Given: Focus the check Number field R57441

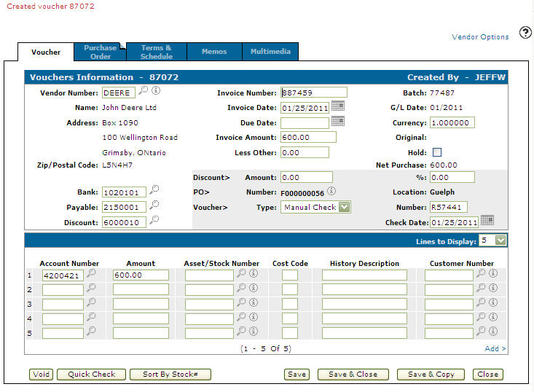Looking at the screenshot, I should point(449,207).
